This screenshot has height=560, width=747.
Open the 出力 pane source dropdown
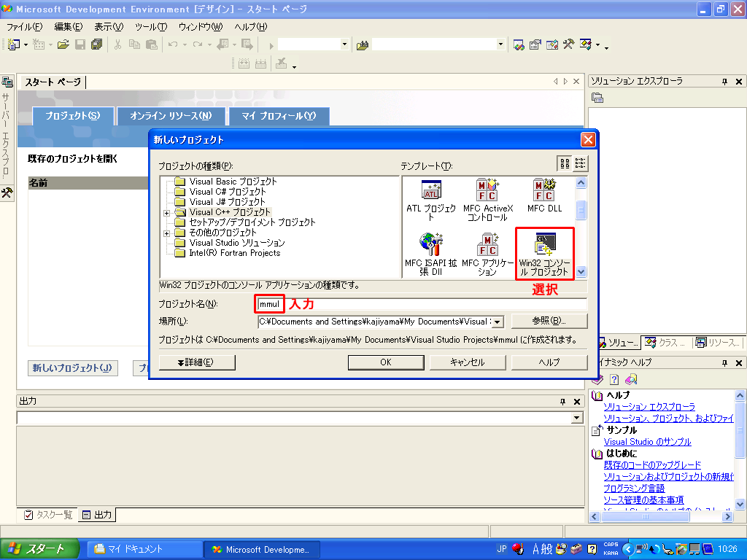(x=577, y=418)
